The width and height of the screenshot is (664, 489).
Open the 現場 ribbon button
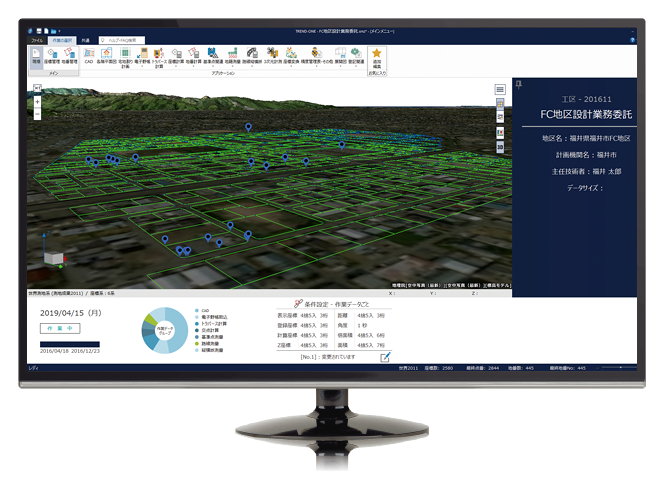[36, 57]
